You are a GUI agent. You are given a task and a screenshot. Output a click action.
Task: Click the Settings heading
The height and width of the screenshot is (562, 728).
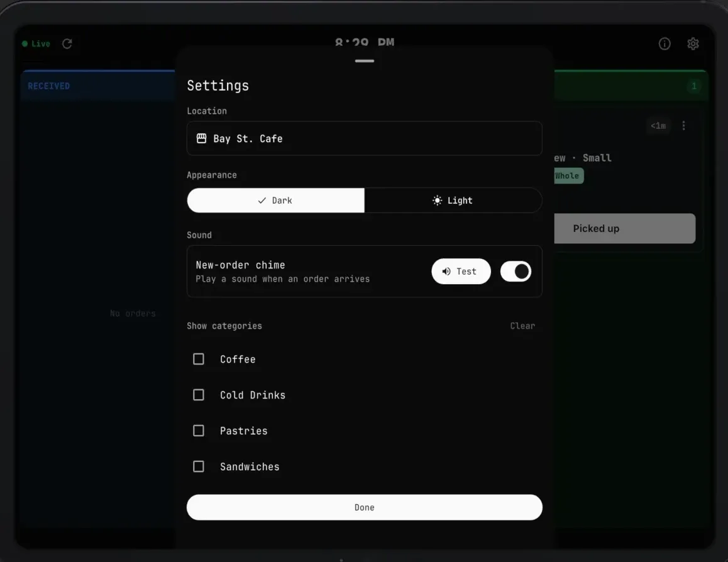click(218, 86)
